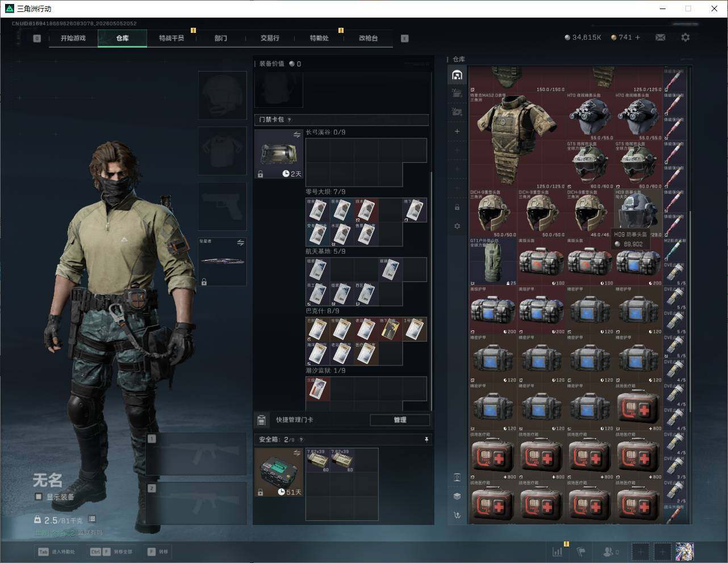Click the H09 防暴头盔 helmet item
The image size is (728, 563).
click(x=638, y=213)
